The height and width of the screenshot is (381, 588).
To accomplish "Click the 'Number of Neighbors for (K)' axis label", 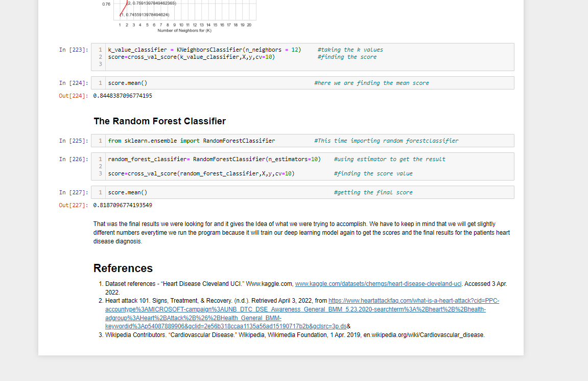I will [184, 30].
